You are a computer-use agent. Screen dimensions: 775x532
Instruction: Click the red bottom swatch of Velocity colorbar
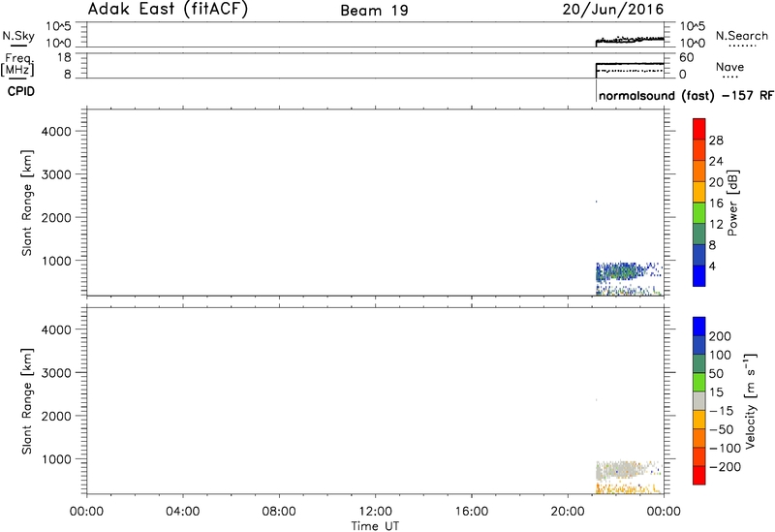point(698,475)
